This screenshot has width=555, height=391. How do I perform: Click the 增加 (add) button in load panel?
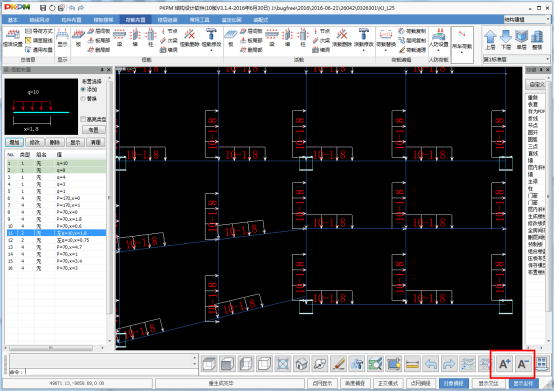tap(14, 142)
